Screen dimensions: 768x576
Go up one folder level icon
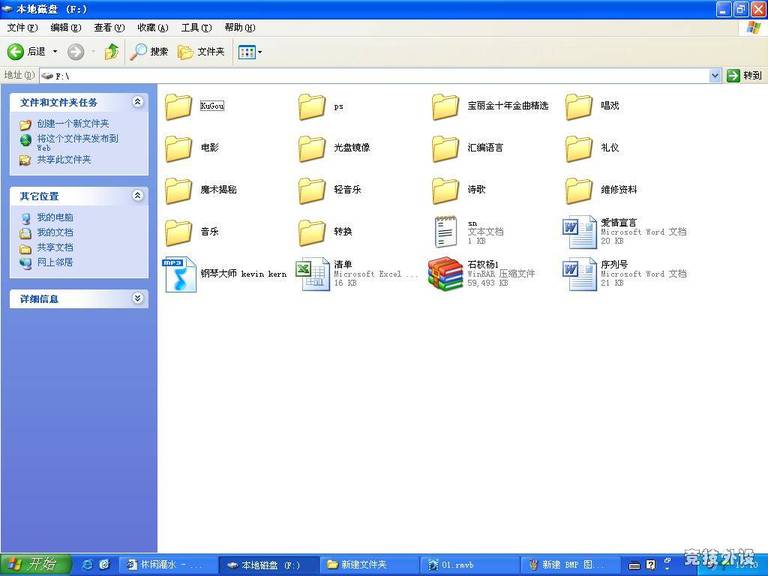112,51
